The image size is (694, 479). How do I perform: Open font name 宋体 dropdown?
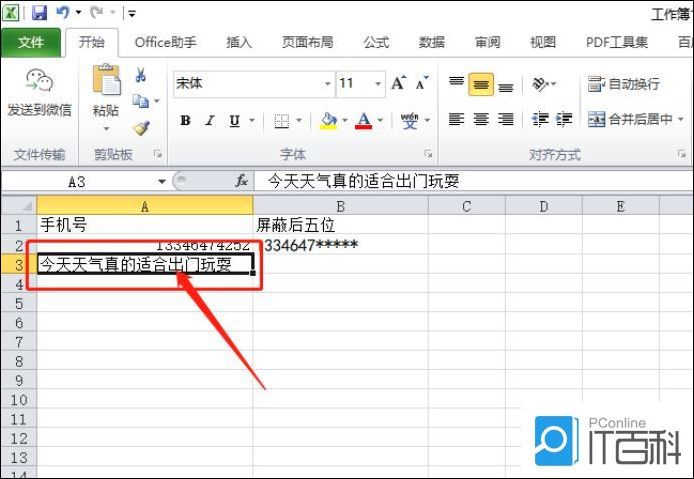pos(328,84)
